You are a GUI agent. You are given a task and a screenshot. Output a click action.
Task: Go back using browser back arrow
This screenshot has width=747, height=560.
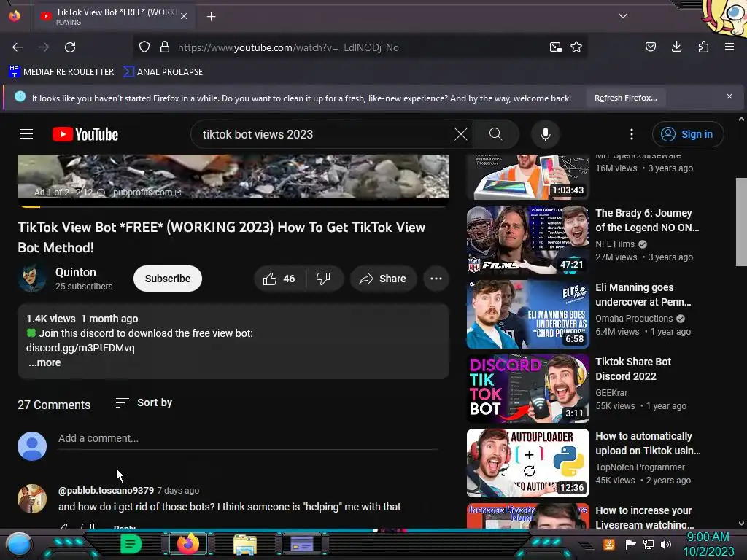[18, 47]
